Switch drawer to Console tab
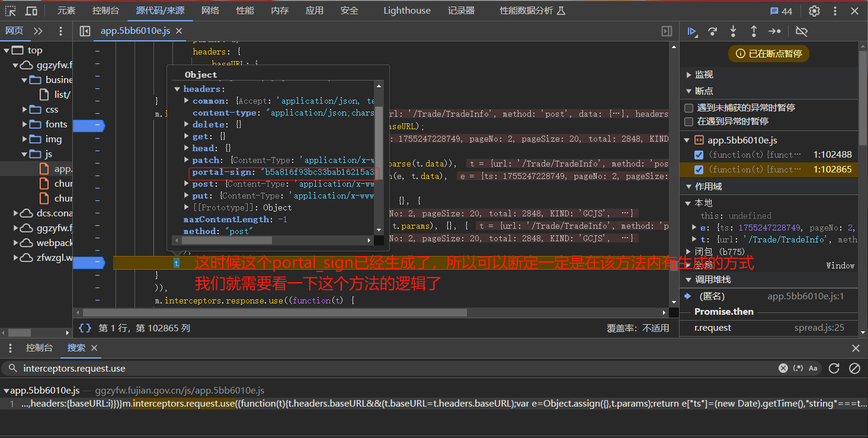The width and height of the screenshot is (868, 438). click(39, 348)
